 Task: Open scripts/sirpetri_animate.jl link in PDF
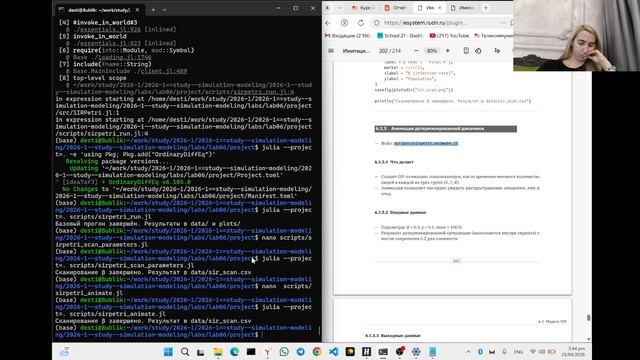(x=426, y=143)
